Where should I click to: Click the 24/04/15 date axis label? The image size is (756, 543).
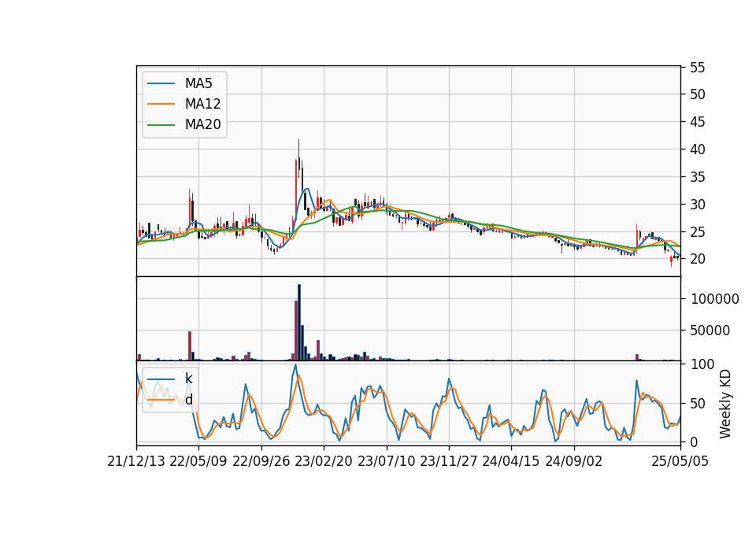(x=511, y=461)
